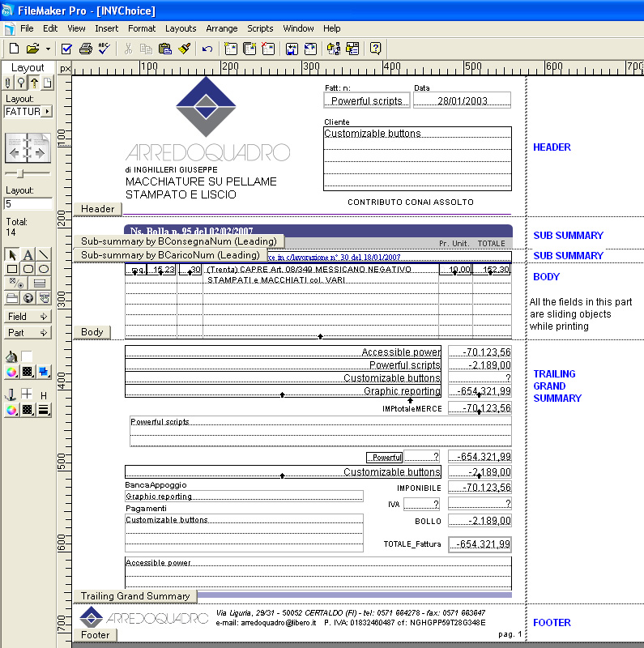Open the Insert menu
This screenshot has height=648, width=644.
coord(106,28)
